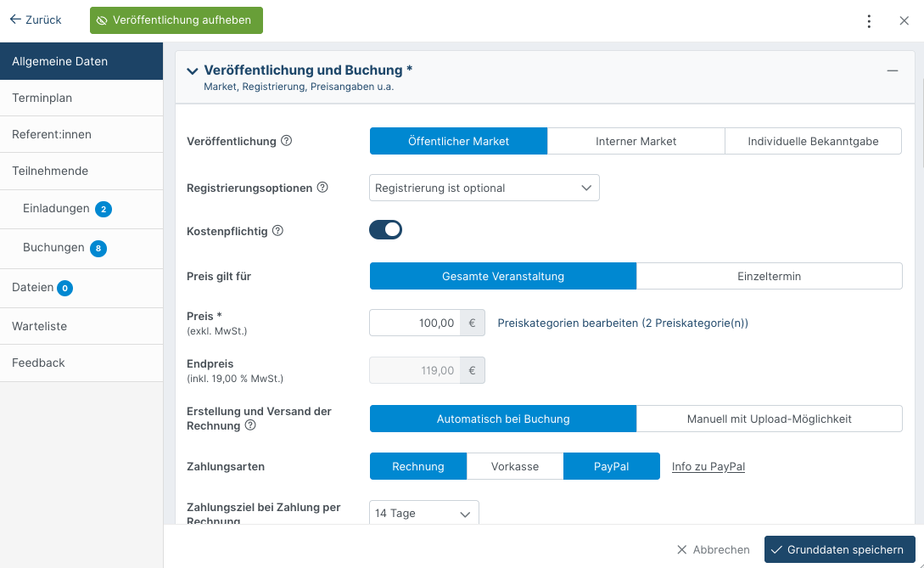The width and height of the screenshot is (924, 568).
Task: Open the three-dot overflow menu
Action: pos(869,20)
